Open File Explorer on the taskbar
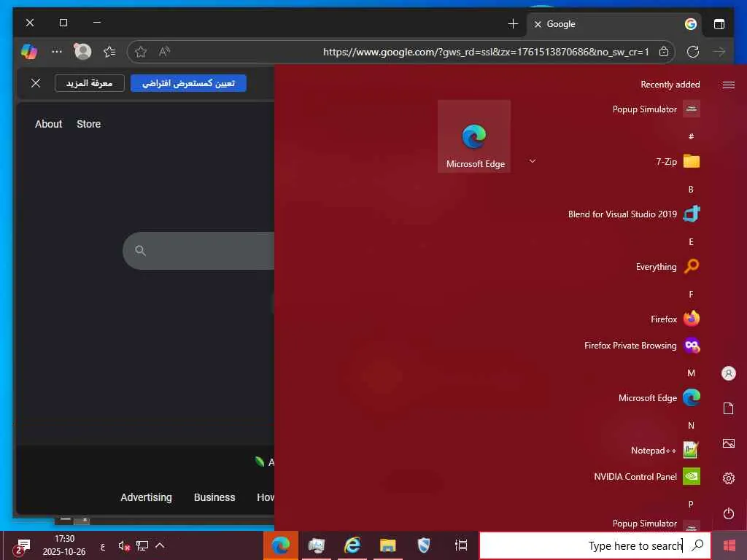Image resolution: width=747 pixels, height=560 pixels. pyautogui.click(x=388, y=545)
